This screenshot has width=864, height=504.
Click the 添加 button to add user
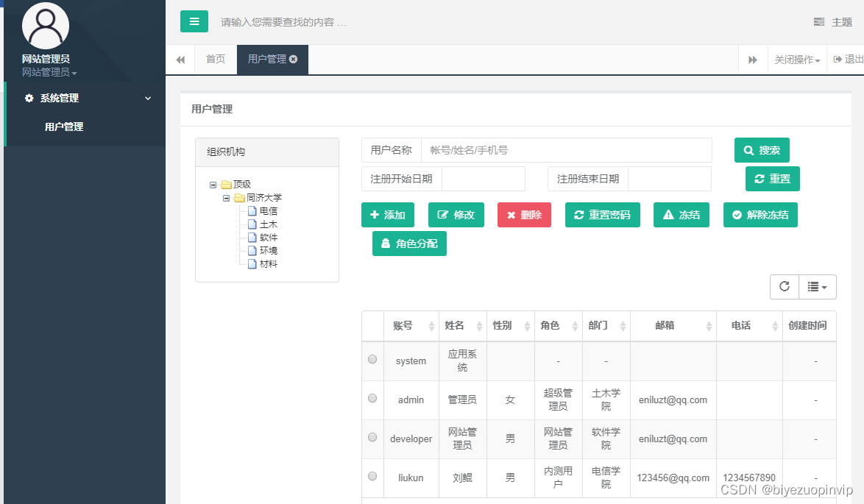388,215
